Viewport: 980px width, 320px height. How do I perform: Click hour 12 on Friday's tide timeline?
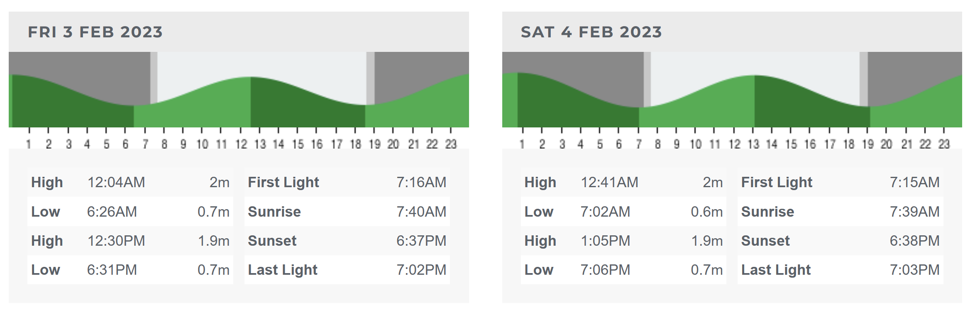(241, 144)
